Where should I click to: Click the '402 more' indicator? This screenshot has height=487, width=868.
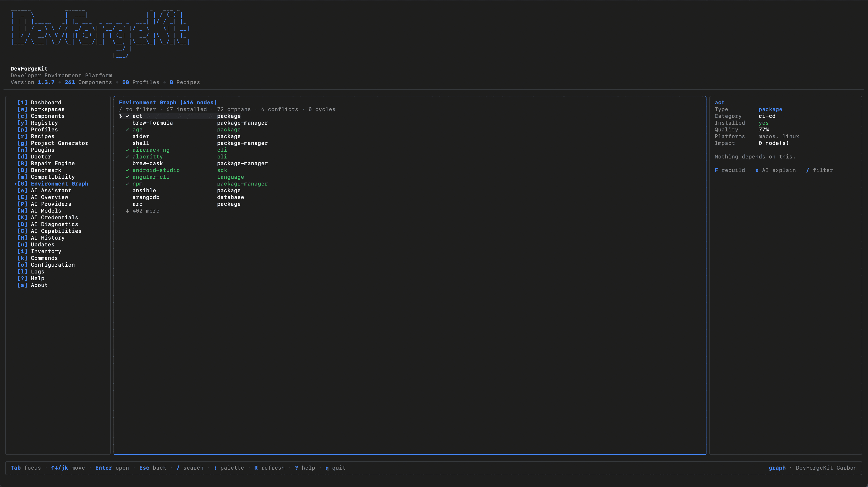pyautogui.click(x=143, y=211)
